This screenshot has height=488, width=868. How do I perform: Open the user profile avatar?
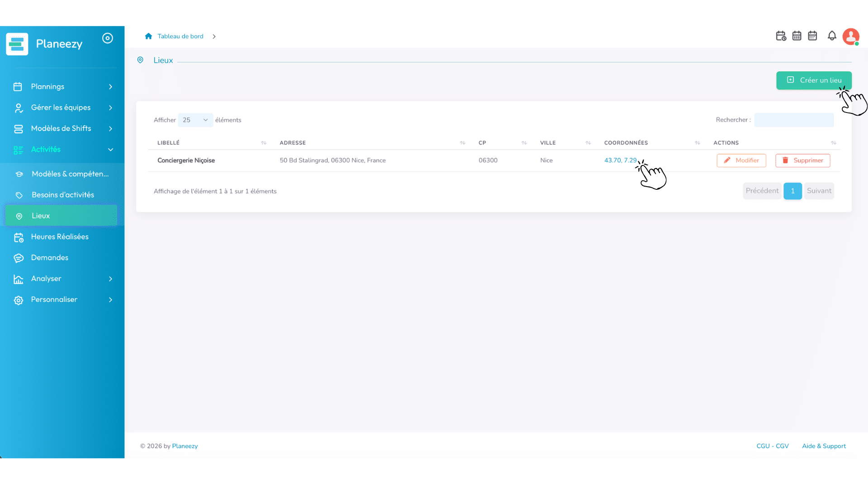click(851, 37)
